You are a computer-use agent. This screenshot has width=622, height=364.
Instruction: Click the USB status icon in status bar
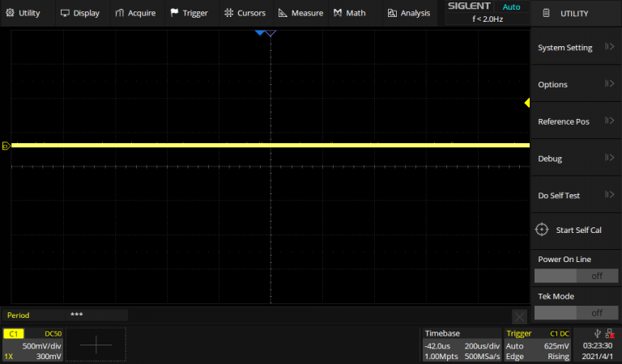pos(597,333)
